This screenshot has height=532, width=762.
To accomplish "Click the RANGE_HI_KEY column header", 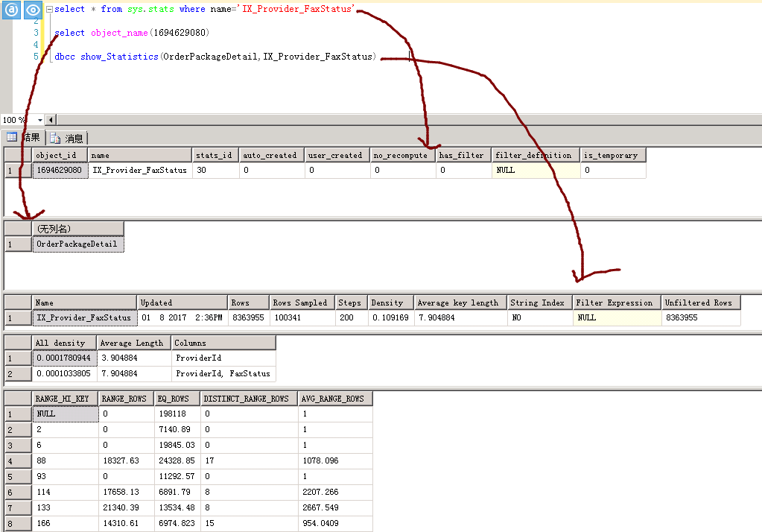I will [65, 399].
